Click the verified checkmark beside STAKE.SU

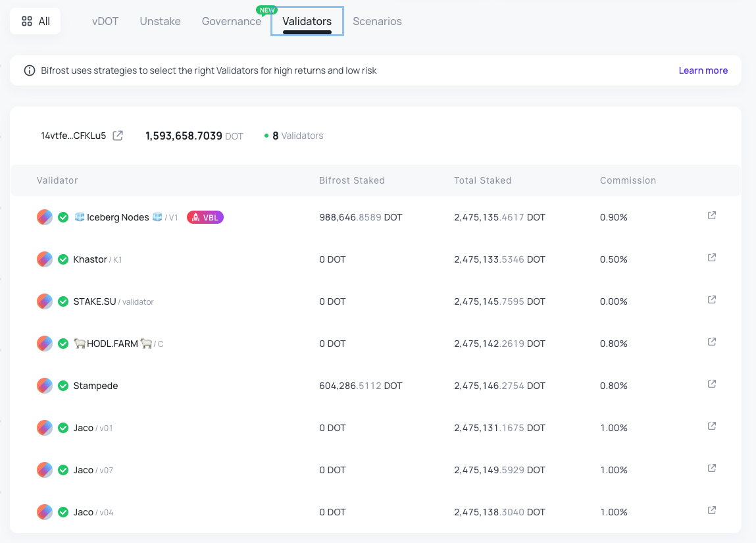pyautogui.click(x=63, y=301)
